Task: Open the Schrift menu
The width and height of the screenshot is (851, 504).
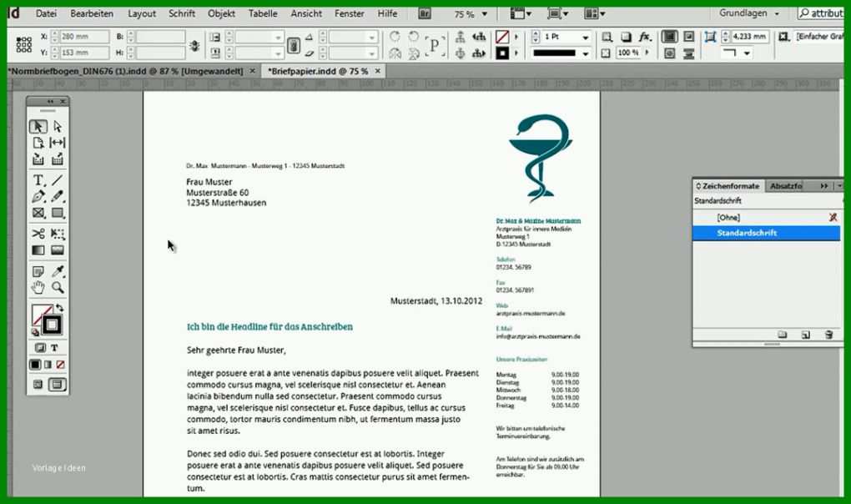Action: pos(182,13)
